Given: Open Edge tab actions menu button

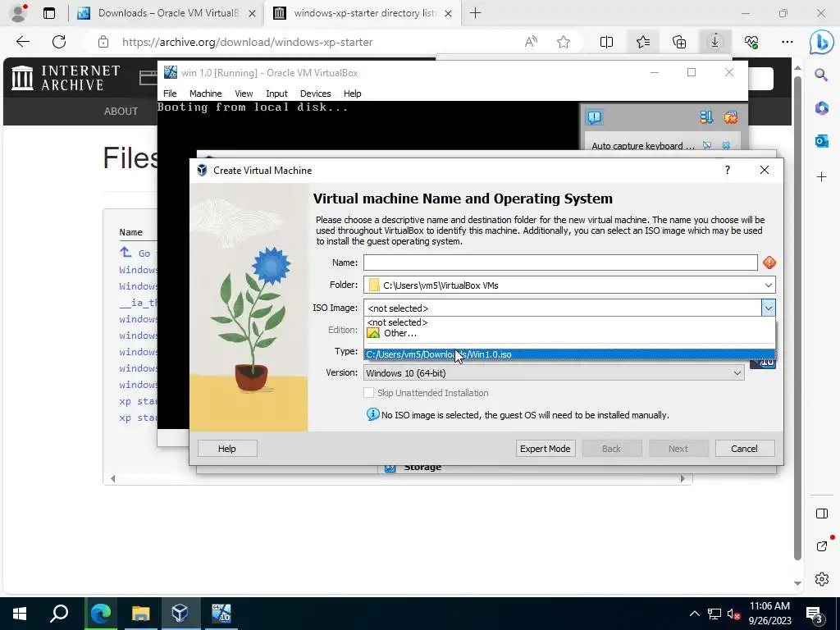Looking at the screenshot, I should pos(48,13).
